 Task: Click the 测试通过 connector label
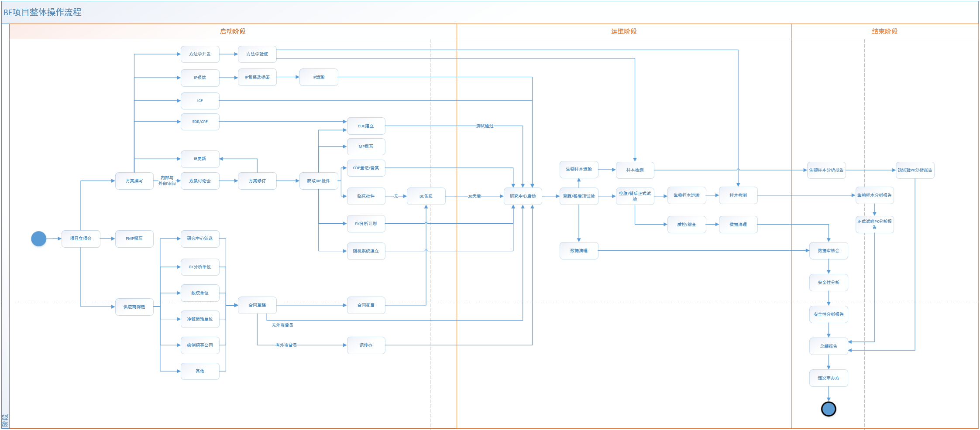point(485,126)
